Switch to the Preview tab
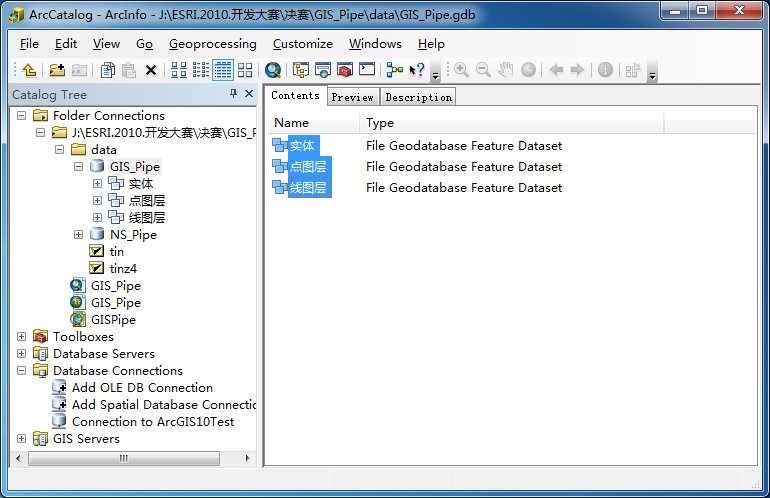 (353, 97)
